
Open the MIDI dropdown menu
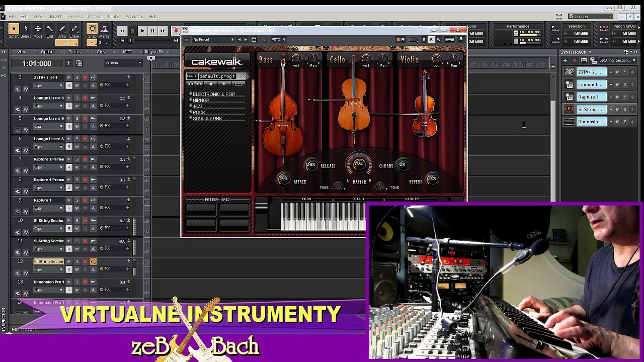coord(129,52)
